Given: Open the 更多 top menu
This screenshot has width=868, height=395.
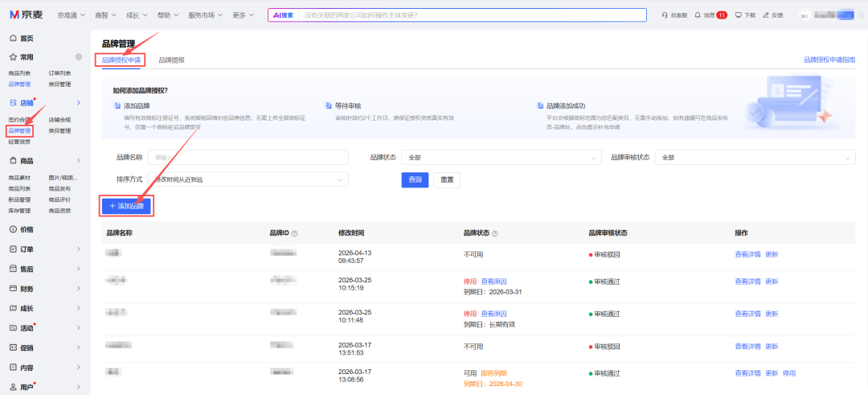Looking at the screenshot, I should pyautogui.click(x=244, y=15).
